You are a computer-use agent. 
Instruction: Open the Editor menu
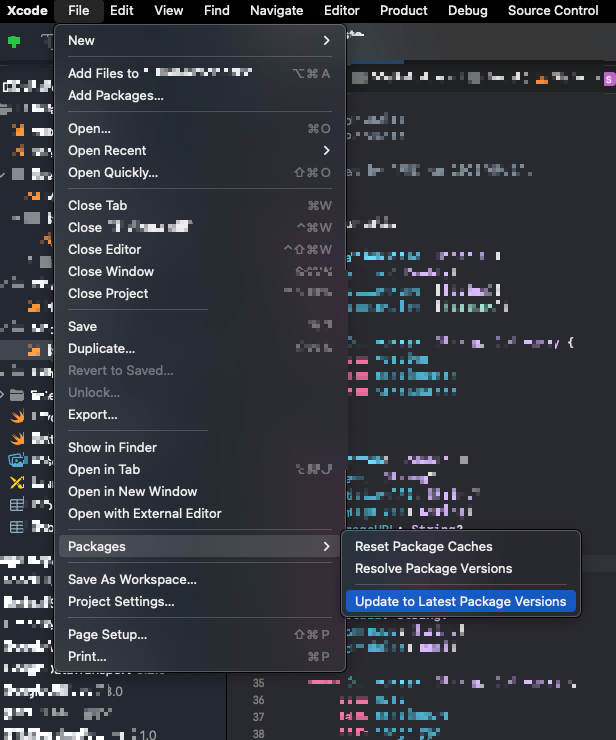pyautogui.click(x=342, y=10)
